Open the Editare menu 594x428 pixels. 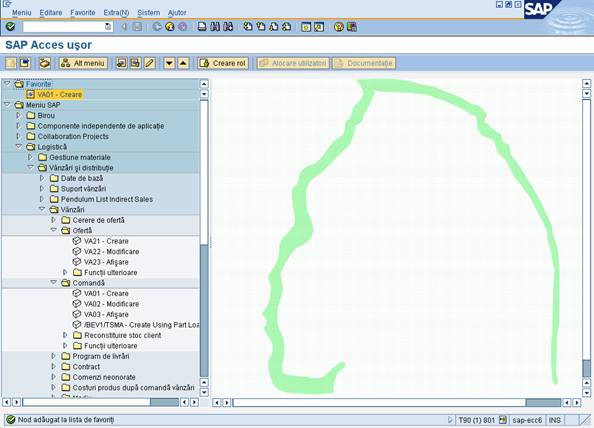point(51,12)
